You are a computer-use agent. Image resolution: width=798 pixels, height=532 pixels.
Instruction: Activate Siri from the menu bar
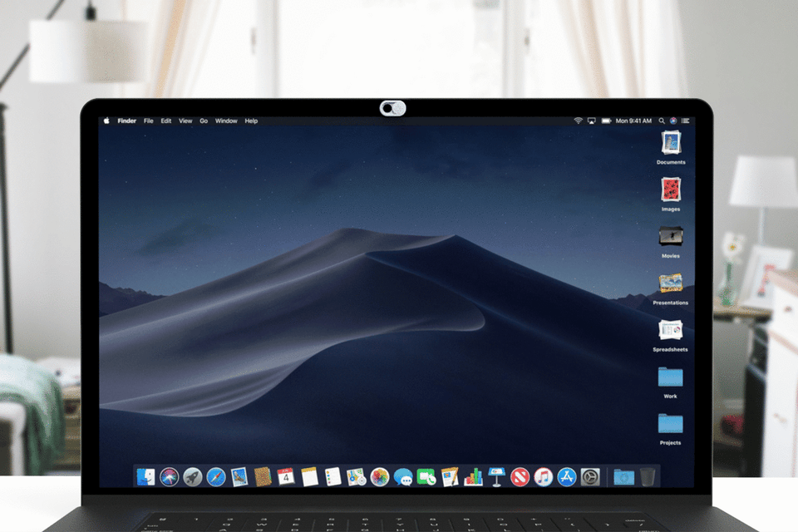[x=673, y=121]
